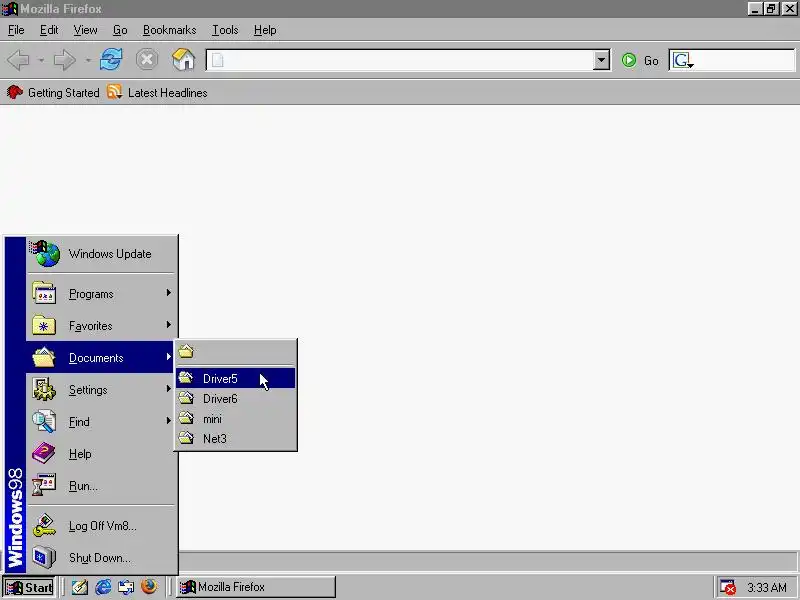Screen dimensions: 800x600
Task: Click the Shut Down monitor icon
Action: pos(44,557)
